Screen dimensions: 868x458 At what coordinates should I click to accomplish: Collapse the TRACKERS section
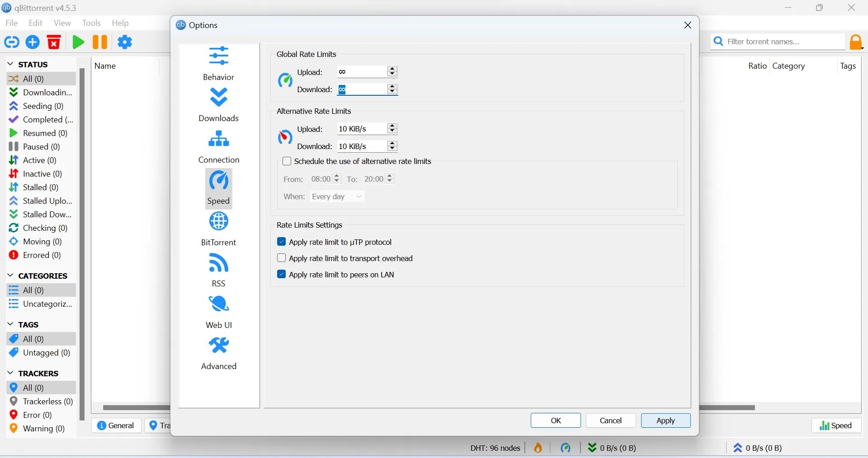[10, 373]
